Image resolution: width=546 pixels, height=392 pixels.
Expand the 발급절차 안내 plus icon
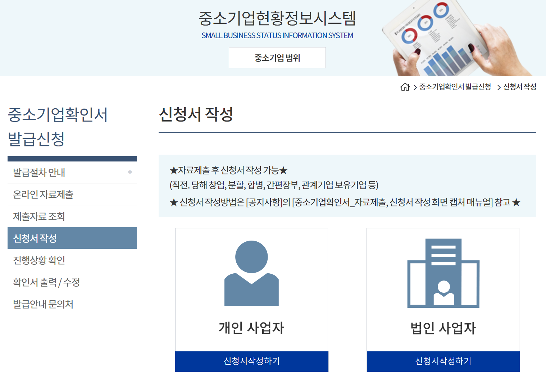coord(130,172)
